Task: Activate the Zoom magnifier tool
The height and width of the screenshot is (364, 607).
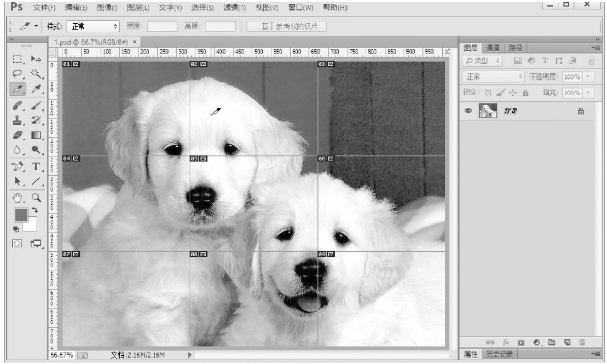Action: pyautogui.click(x=37, y=198)
